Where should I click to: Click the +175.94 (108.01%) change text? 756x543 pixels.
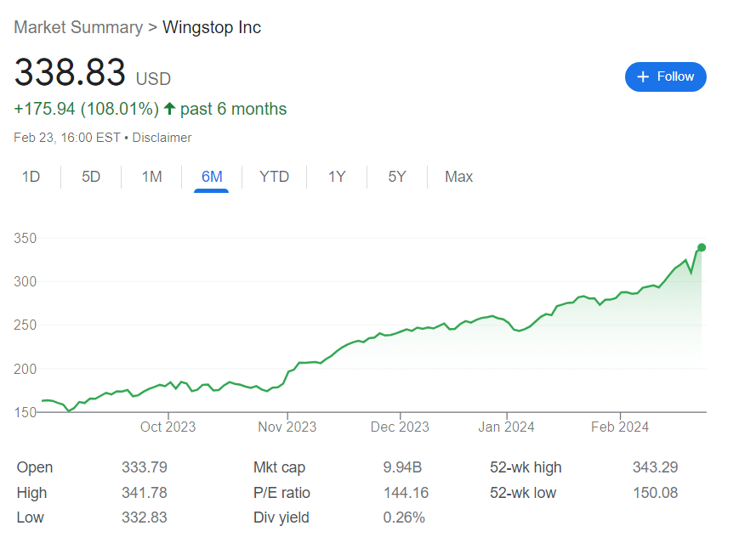86,109
